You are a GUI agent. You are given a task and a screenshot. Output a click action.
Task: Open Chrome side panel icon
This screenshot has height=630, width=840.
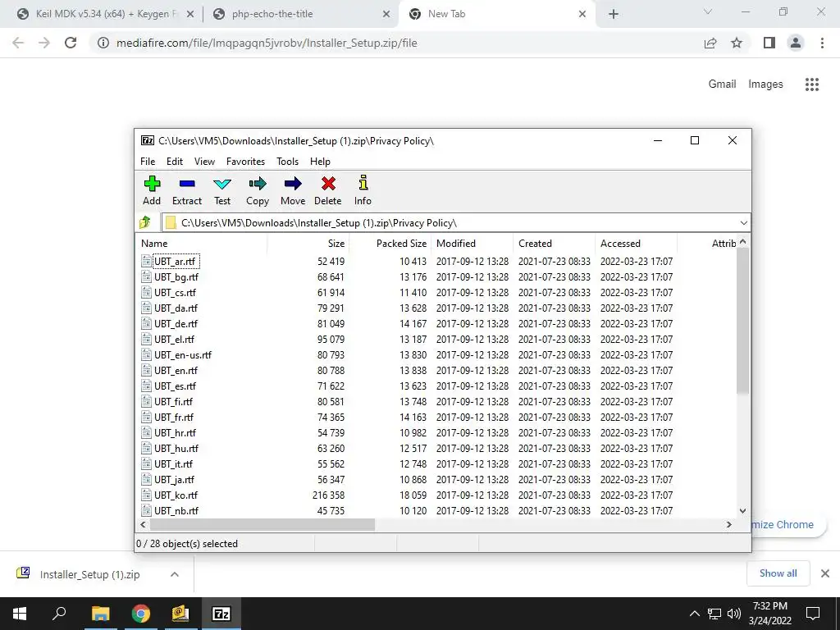(x=769, y=43)
